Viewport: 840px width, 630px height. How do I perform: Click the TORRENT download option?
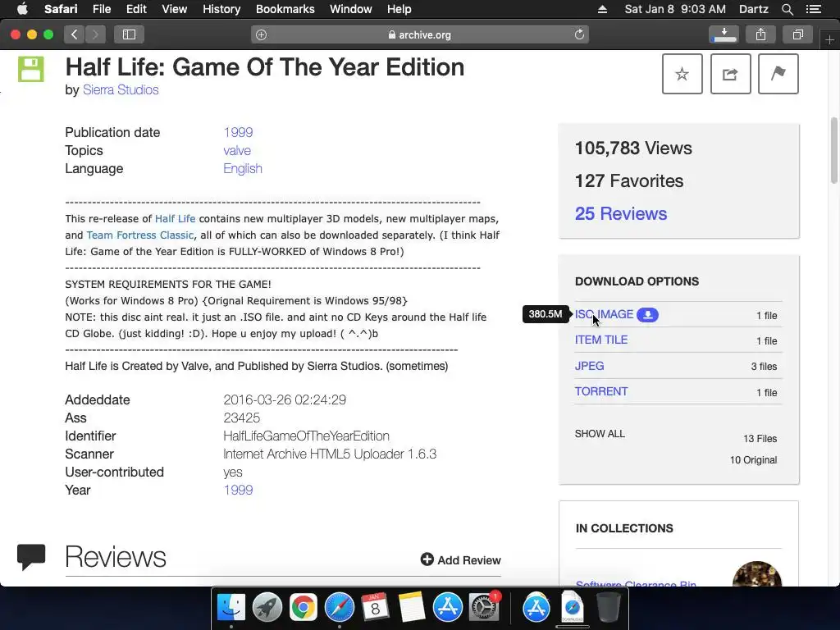tap(601, 391)
